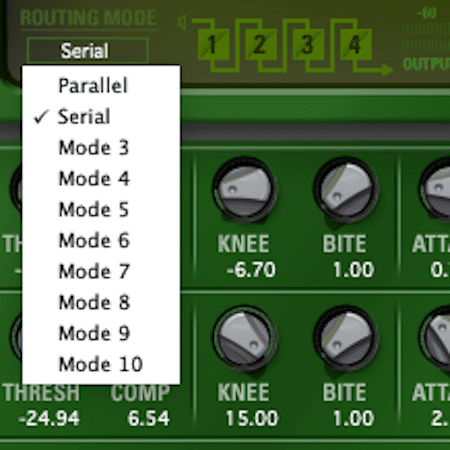
Task: Click the upper KNEE knob
Action: 245,190
